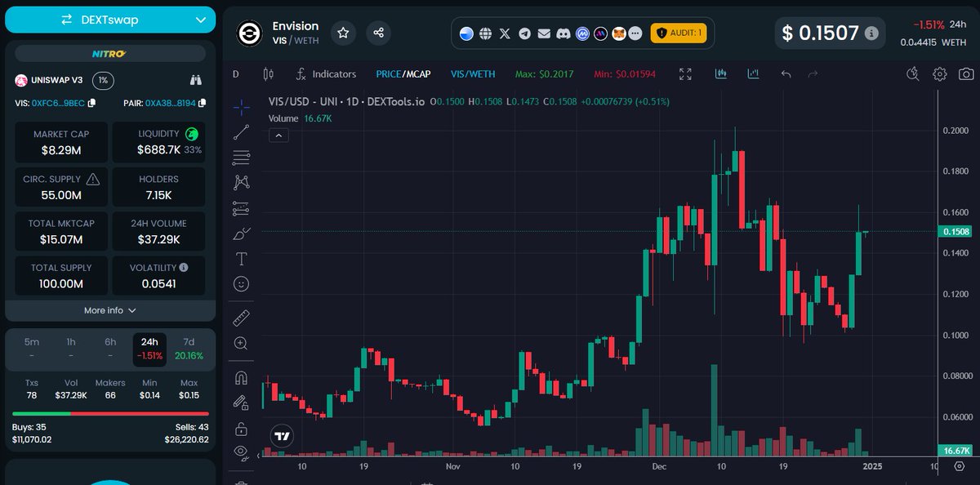Toggle stay in drawing mode pencil-lock
This screenshot has width=980, height=485.
(x=241, y=403)
